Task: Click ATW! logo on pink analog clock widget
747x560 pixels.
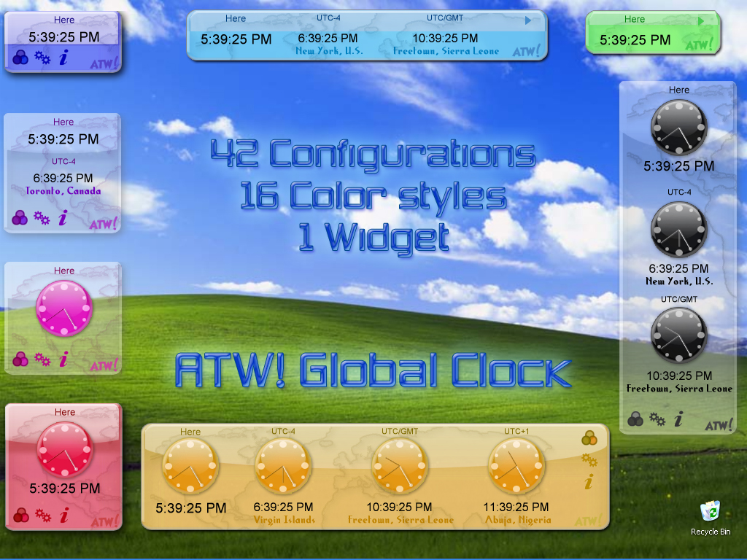Action: coord(104,365)
